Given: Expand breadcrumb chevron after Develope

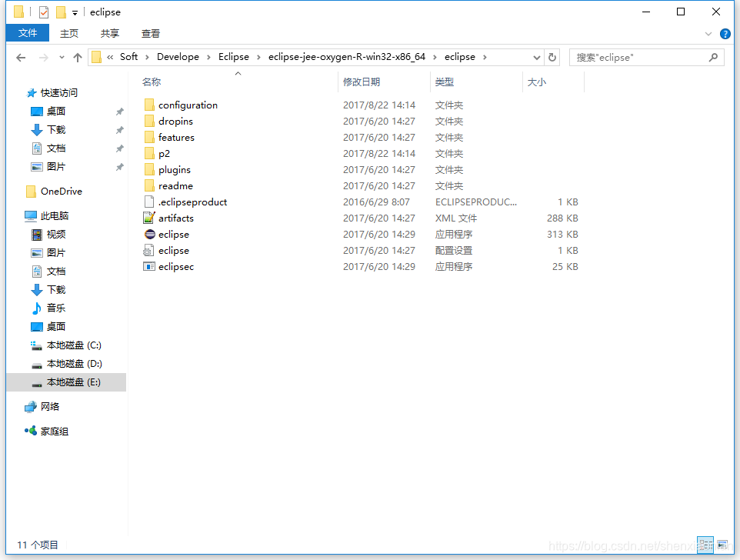Looking at the screenshot, I should pyautogui.click(x=208, y=57).
